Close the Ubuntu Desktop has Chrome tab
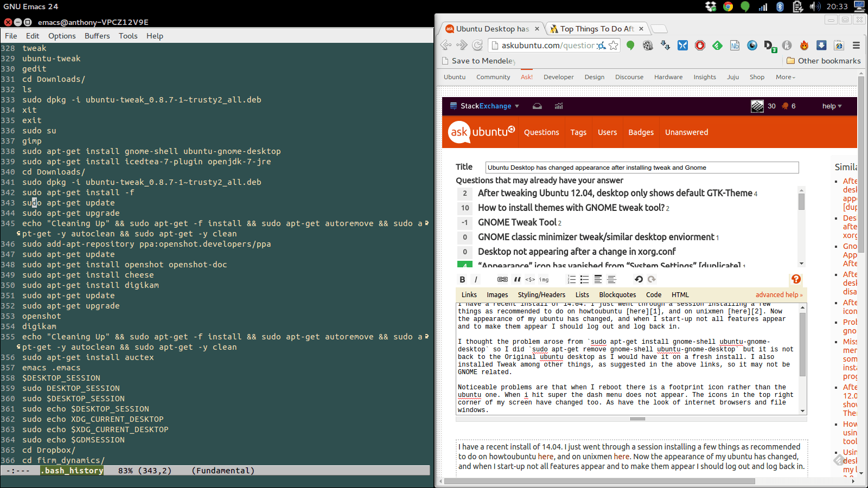Image resolution: width=868 pixels, height=488 pixels. [537, 29]
